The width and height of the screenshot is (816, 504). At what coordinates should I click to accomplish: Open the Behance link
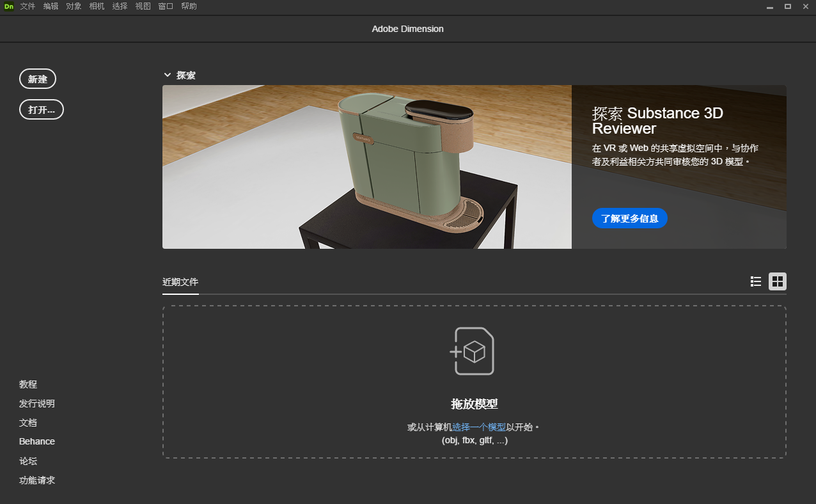(37, 441)
